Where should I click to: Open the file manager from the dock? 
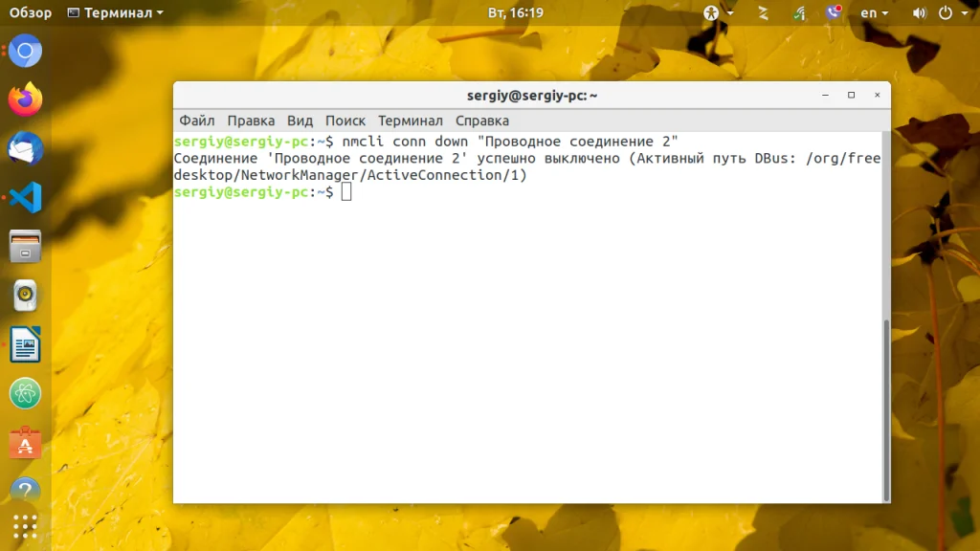(x=25, y=246)
